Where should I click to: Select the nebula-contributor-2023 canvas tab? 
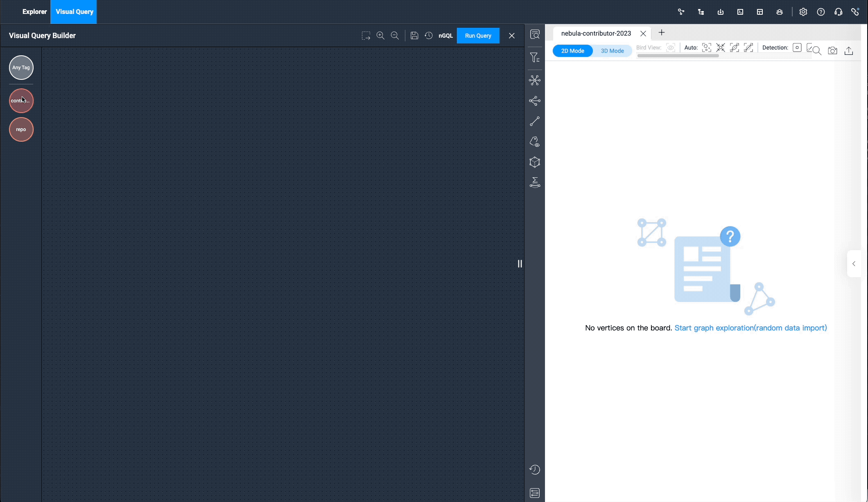(x=596, y=33)
